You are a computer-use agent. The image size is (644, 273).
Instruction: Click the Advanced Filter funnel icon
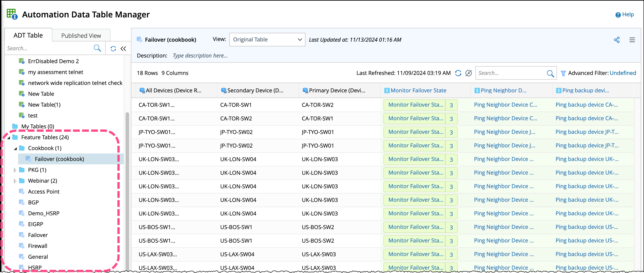[563, 73]
